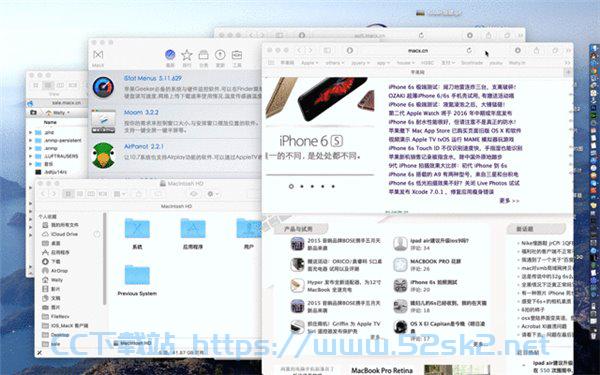Screen dimensions: 600x375
Task: Expand the .anmp-persistent folder row
Action: point(31,140)
